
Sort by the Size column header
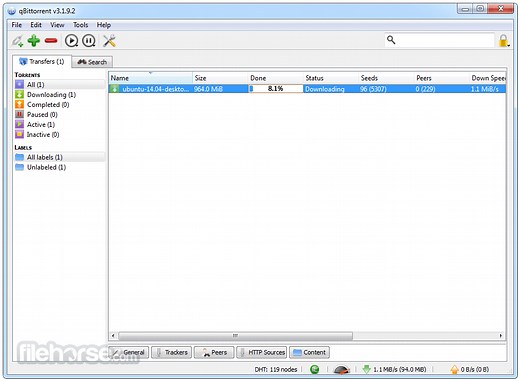pyautogui.click(x=220, y=78)
